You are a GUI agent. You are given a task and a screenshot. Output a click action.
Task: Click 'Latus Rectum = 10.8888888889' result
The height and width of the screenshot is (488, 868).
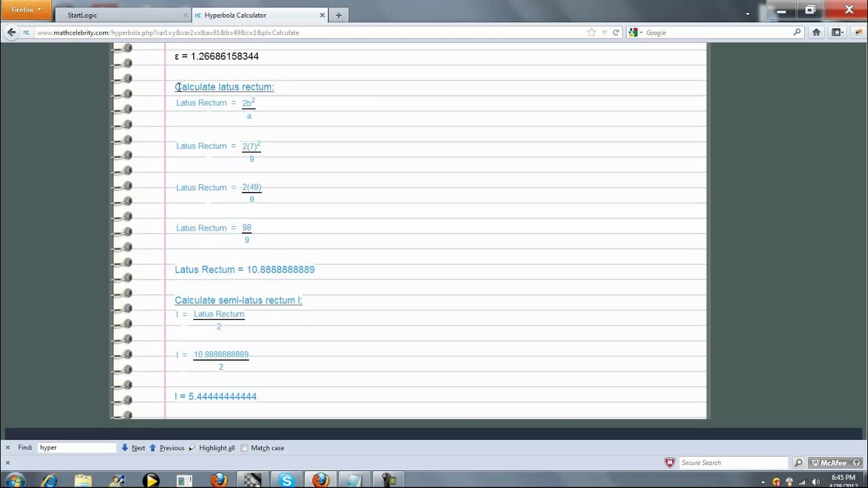(x=245, y=270)
